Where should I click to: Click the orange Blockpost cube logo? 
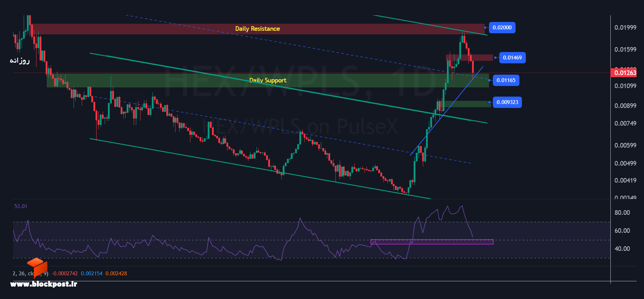37,266
